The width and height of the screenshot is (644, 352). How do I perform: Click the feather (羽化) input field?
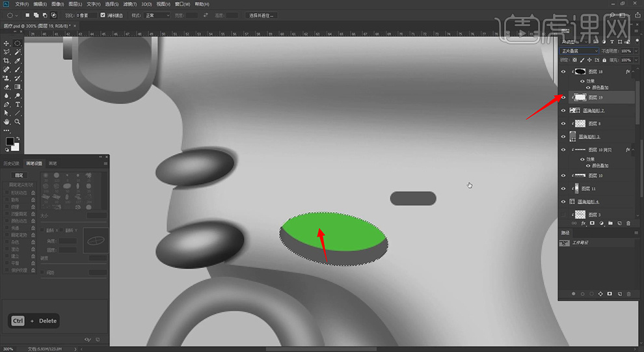pos(87,15)
